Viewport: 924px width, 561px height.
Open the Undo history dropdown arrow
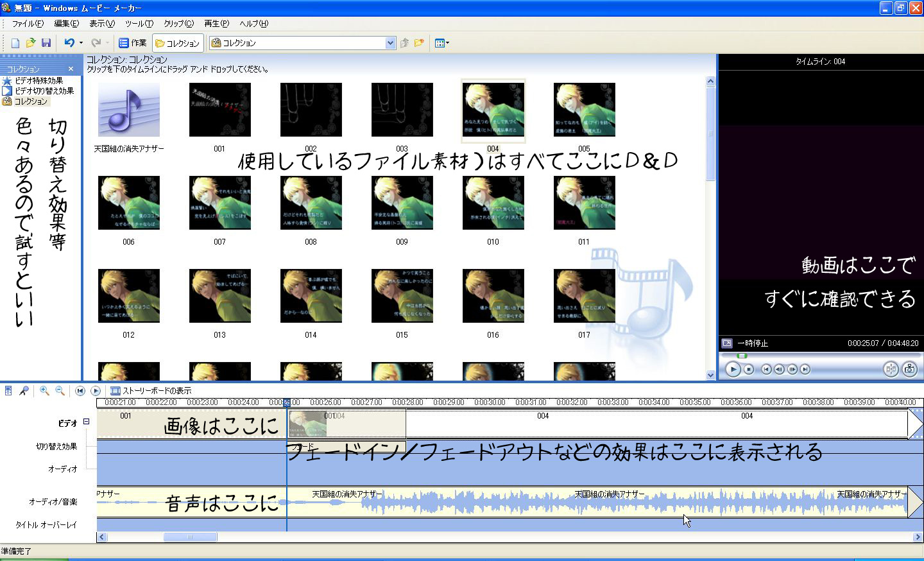coord(81,43)
